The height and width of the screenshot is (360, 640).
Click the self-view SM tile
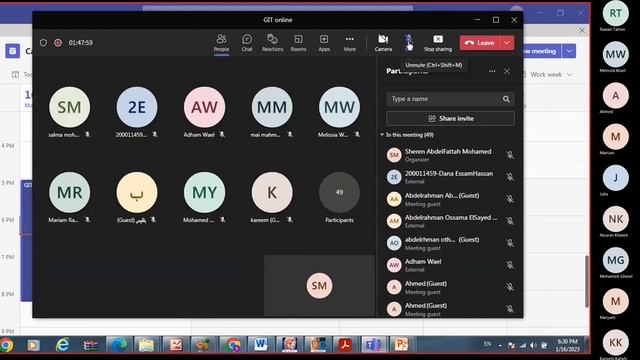pos(319,286)
